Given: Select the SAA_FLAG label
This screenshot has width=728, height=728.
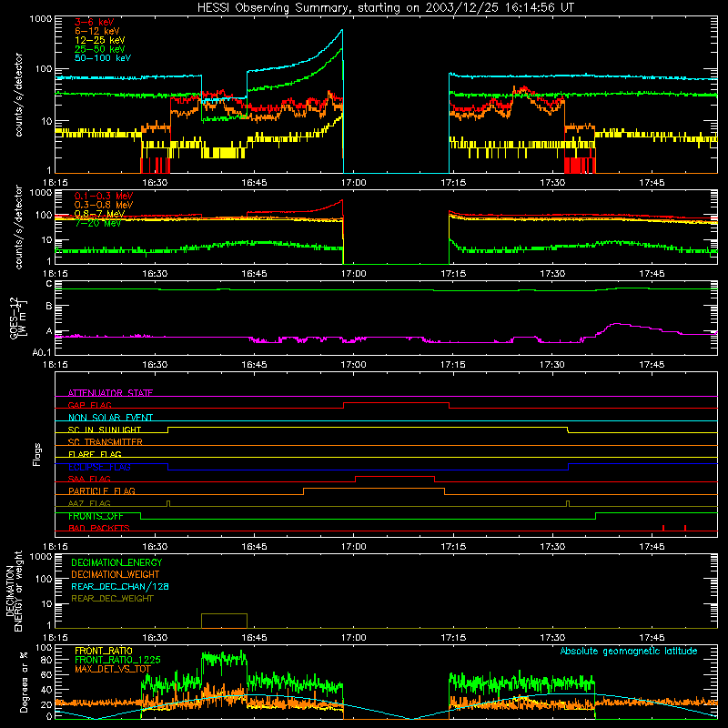Looking at the screenshot, I should point(89,479).
